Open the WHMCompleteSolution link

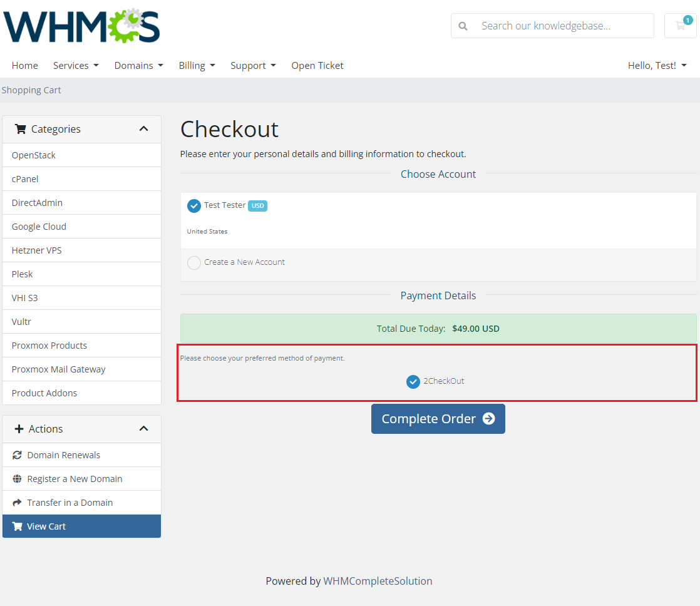pyautogui.click(x=378, y=581)
